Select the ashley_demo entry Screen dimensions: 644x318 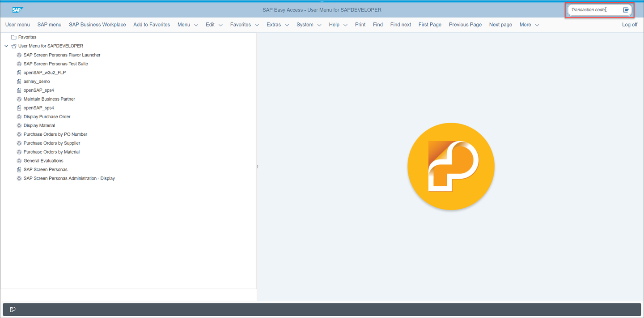[x=37, y=82]
